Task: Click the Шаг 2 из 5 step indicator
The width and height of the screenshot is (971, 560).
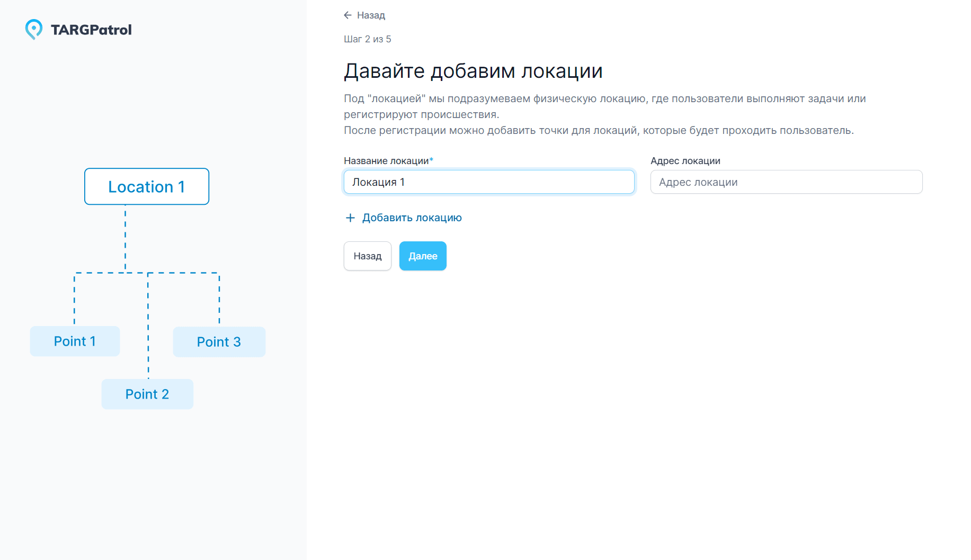Action: [x=367, y=39]
